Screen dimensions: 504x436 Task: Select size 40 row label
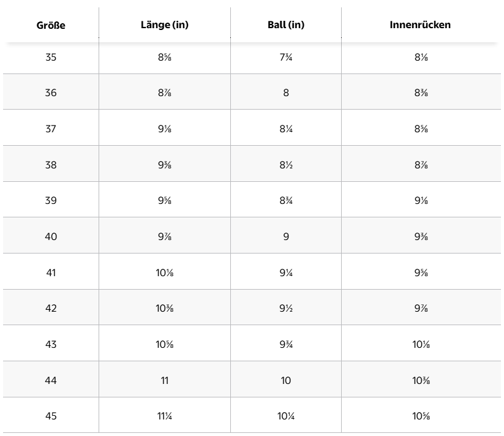tap(51, 236)
